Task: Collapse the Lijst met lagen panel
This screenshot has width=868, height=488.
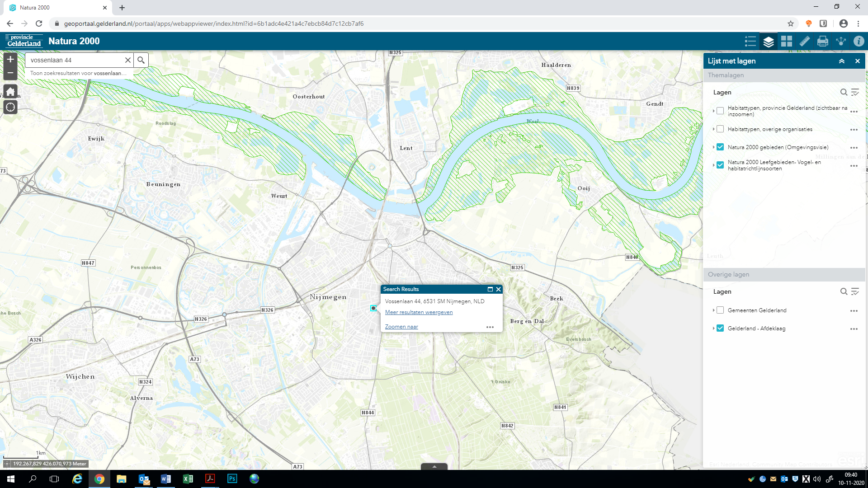Action: [842, 61]
